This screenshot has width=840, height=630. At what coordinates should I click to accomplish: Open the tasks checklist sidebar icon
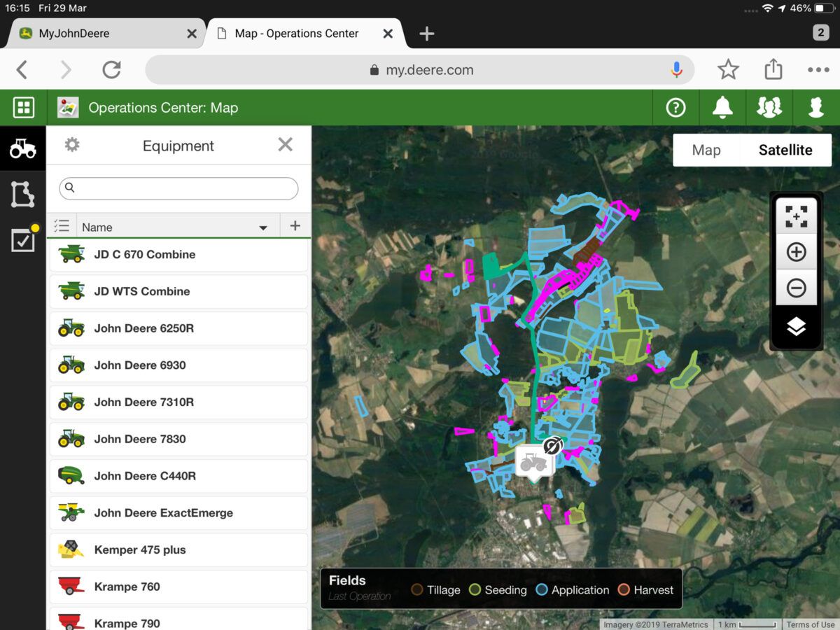[x=22, y=241]
